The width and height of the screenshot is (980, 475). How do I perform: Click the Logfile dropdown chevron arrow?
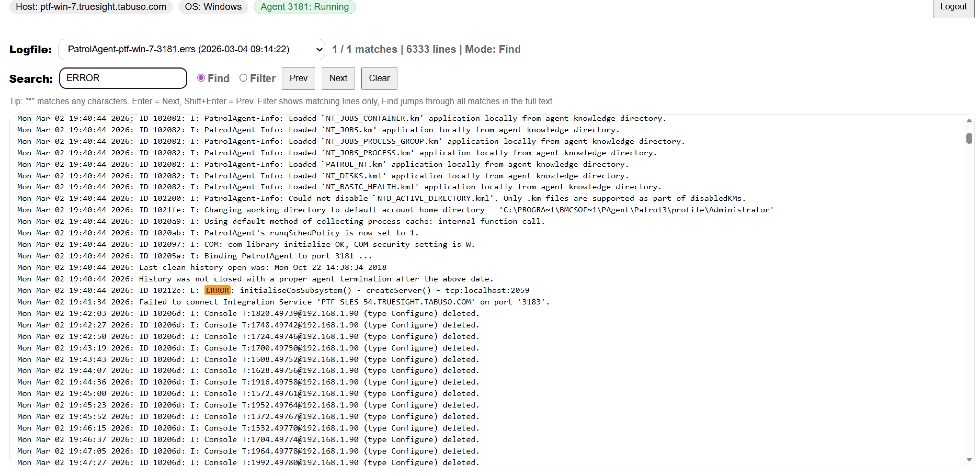(319, 49)
